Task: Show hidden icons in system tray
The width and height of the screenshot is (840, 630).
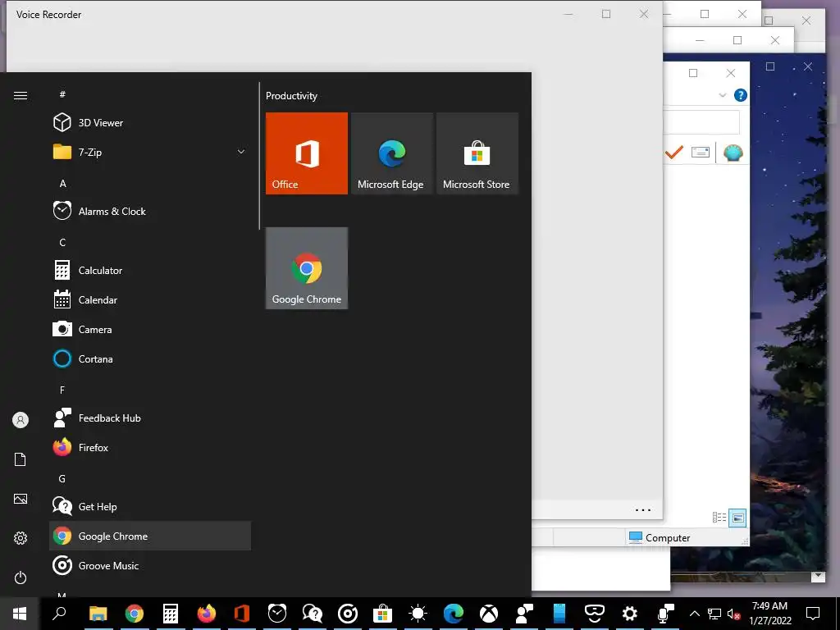Action: [694, 614]
